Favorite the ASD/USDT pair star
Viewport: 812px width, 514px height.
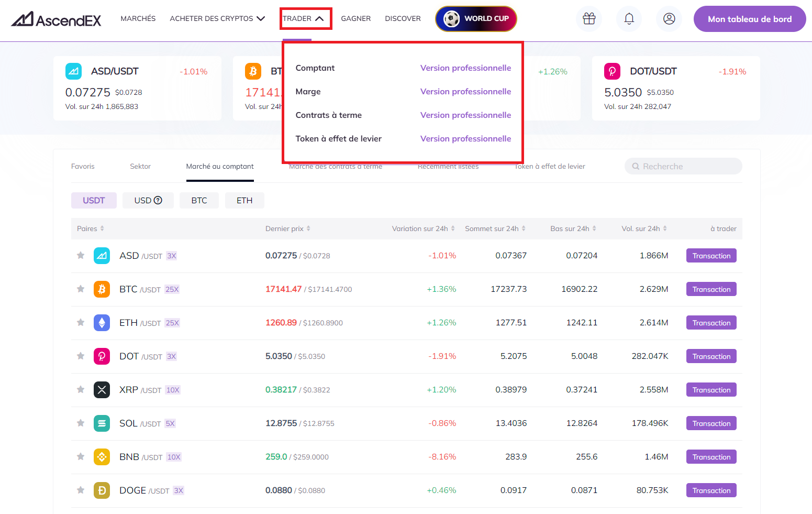tap(81, 255)
